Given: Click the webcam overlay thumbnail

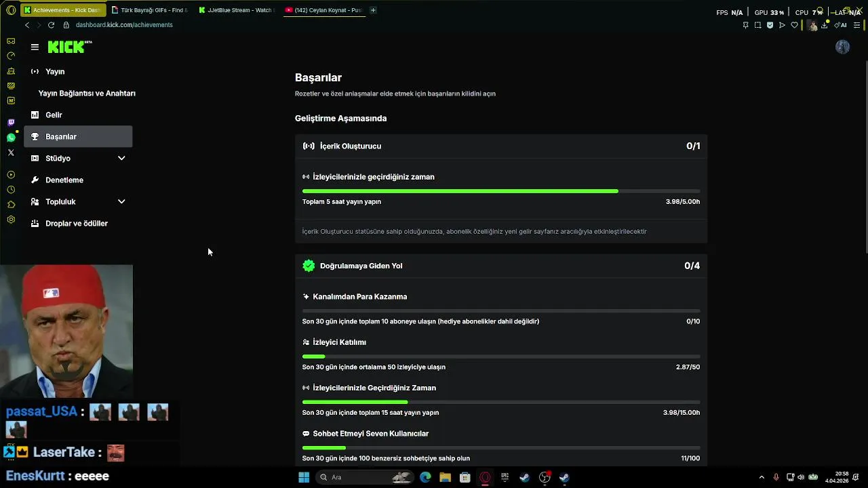Looking at the screenshot, I should pyautogui.click(x=66, y=331).
